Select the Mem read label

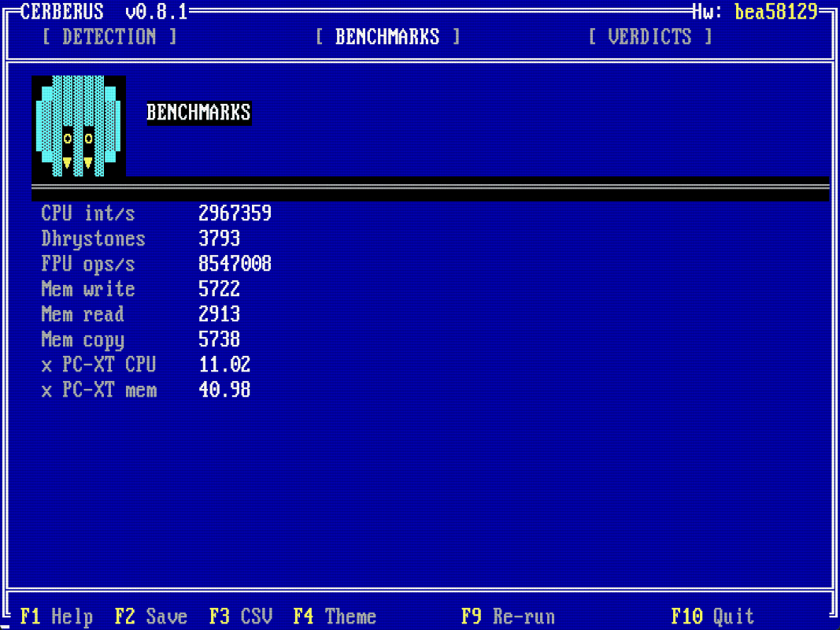[83, 314]
